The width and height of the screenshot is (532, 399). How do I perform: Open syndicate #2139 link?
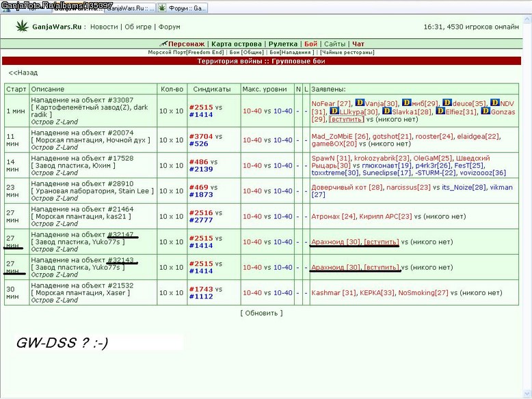201,169
